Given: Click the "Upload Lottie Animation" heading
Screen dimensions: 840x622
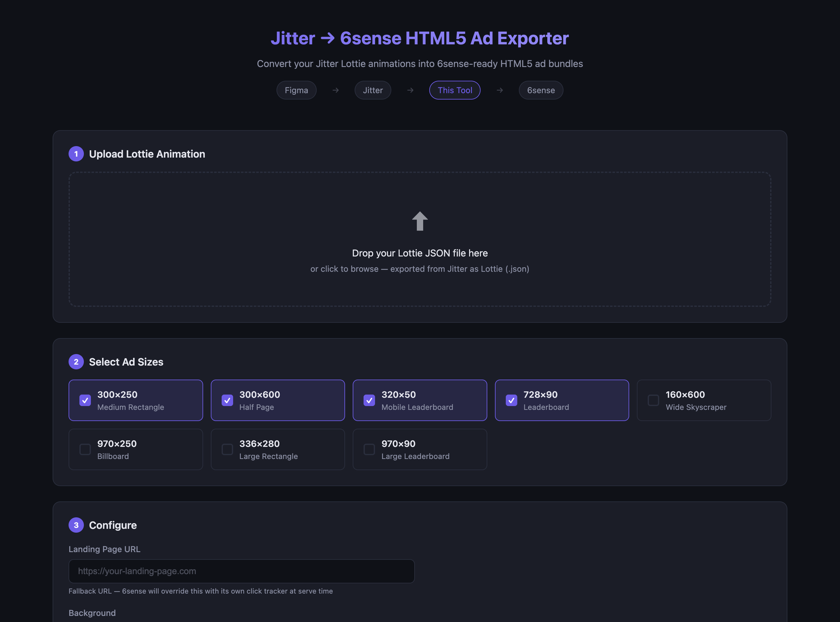Looking at the screenshot, I should coord(147,154).
